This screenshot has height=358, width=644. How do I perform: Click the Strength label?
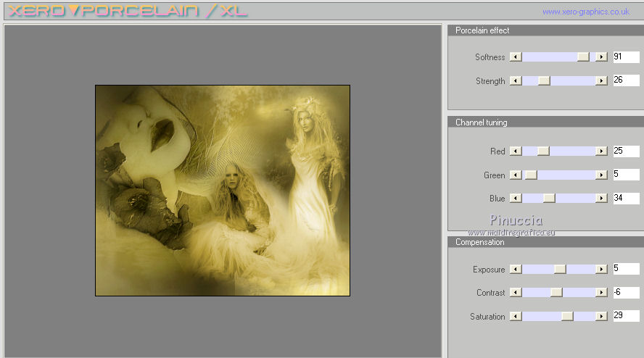pos(490,81)
